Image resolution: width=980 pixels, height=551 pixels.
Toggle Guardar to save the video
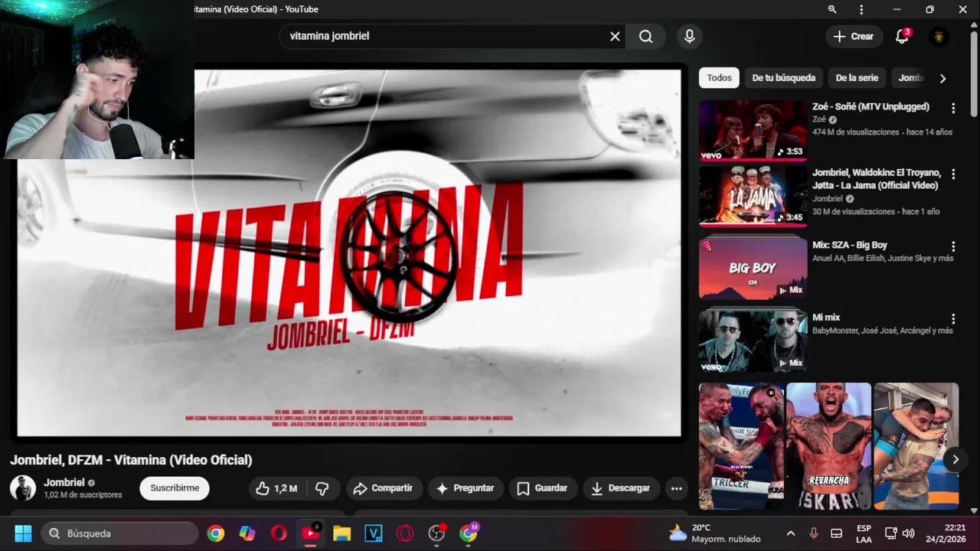(542, 488)
